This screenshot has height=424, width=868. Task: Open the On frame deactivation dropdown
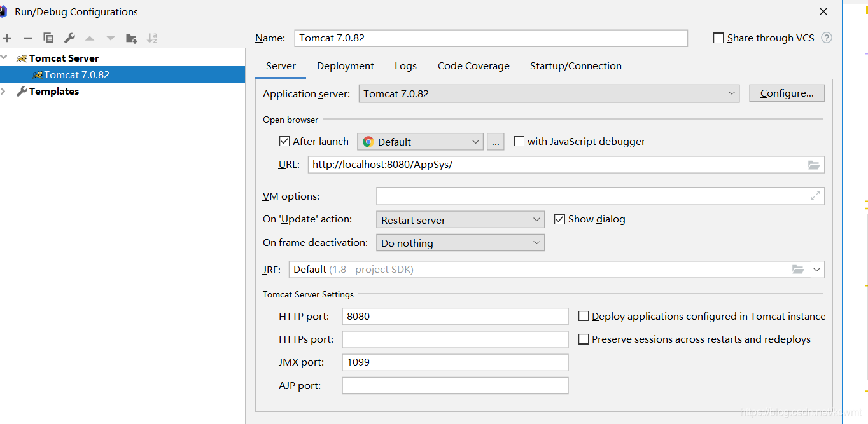pyautogui.click(x=461, y=243)
